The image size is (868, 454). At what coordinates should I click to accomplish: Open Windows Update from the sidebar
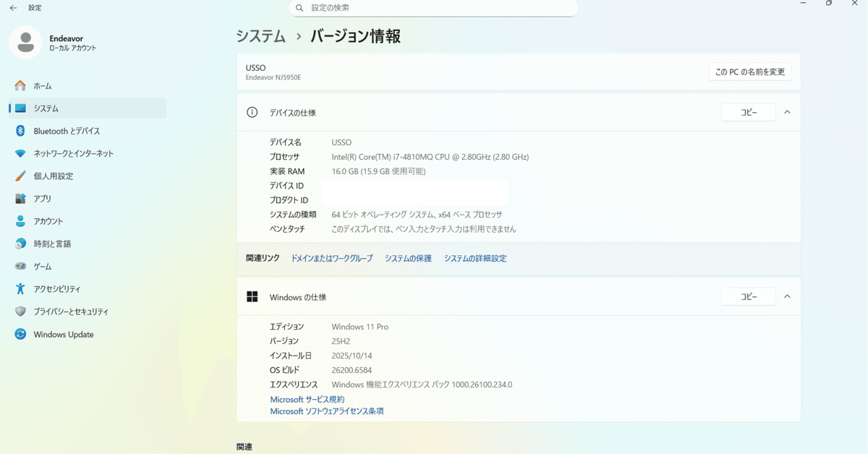click(x=64, y=334)
